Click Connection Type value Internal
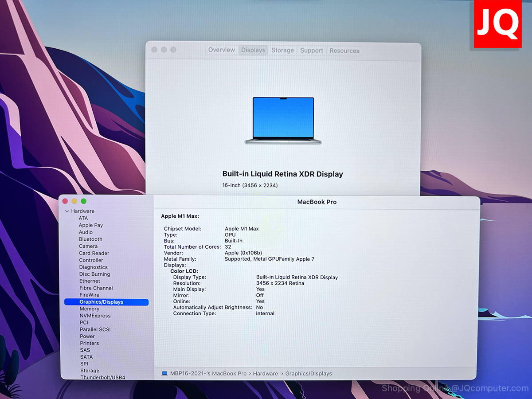Screen dimensions: 532x399 pos(265,313)
